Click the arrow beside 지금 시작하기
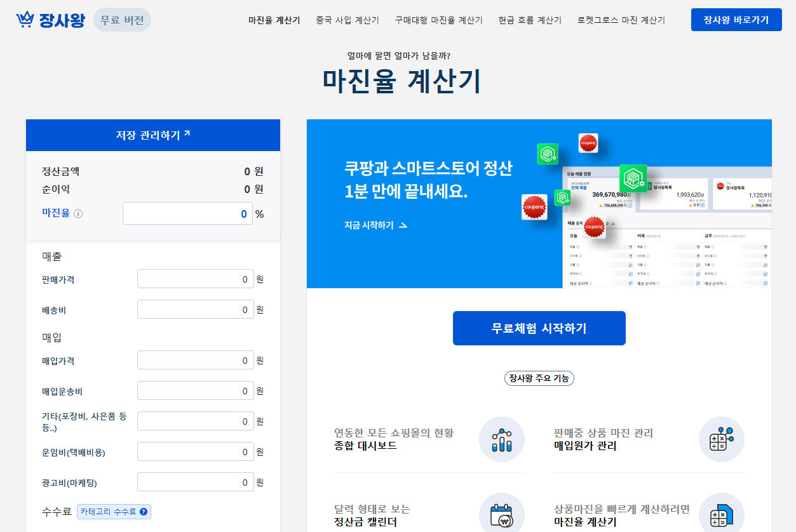 point(403,225)
